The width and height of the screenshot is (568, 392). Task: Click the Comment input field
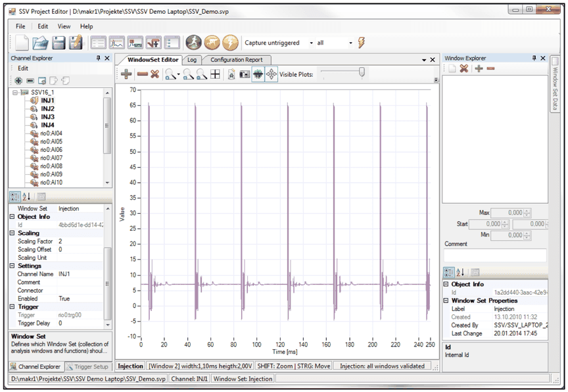tap(495, 255)
